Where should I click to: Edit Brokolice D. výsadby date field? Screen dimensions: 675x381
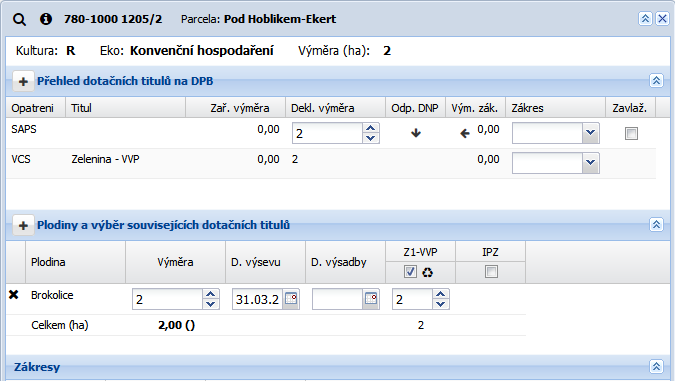point(338,299)
